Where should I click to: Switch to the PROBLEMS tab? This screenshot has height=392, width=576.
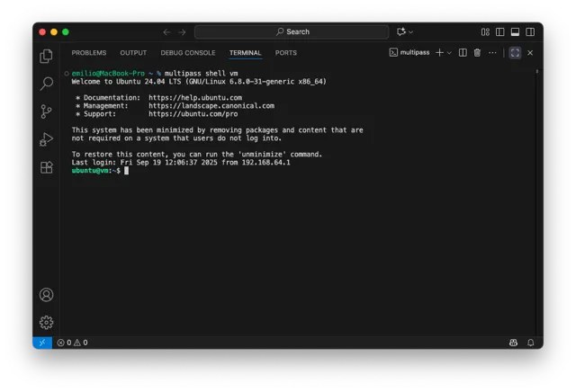89,53
